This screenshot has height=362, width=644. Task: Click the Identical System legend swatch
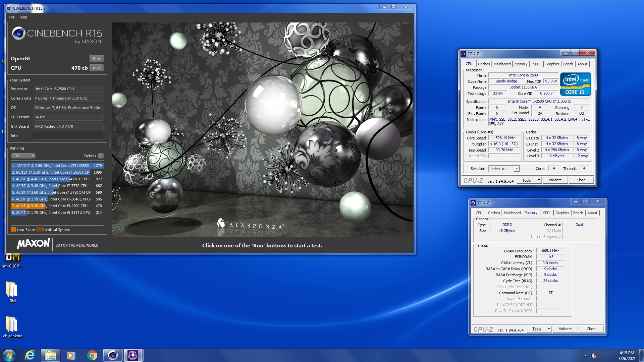(39, 230)
